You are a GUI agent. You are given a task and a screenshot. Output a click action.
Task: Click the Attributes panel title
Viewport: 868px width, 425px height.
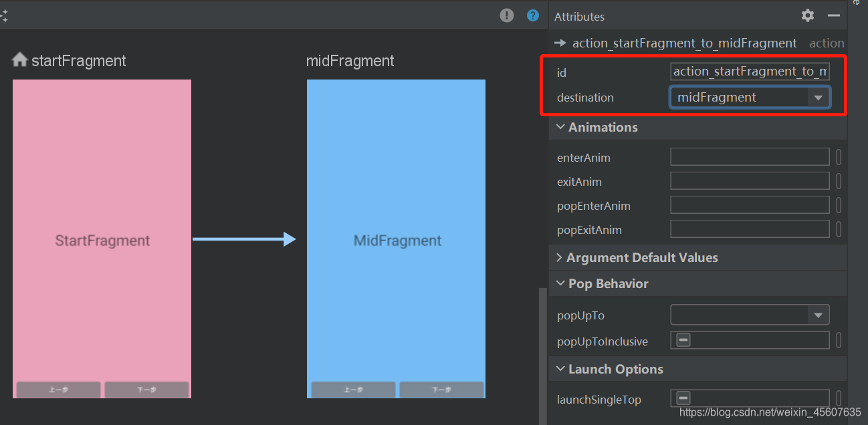[579, 17]
